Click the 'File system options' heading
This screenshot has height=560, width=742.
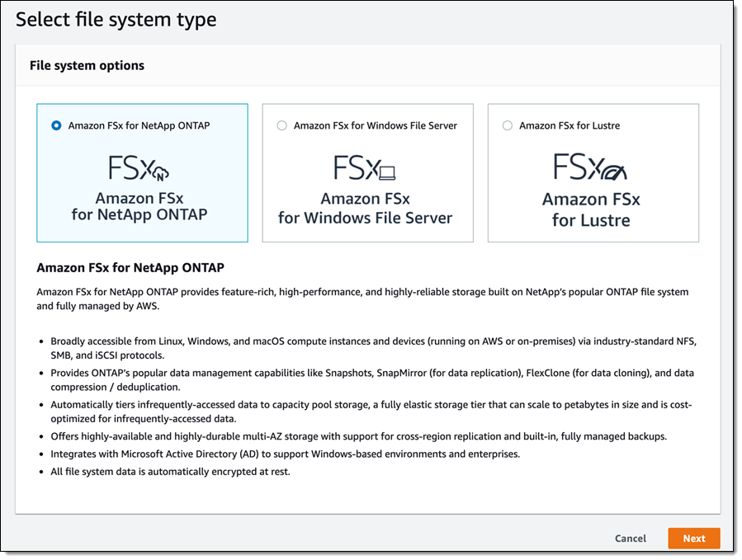click(x=87, y=65)
